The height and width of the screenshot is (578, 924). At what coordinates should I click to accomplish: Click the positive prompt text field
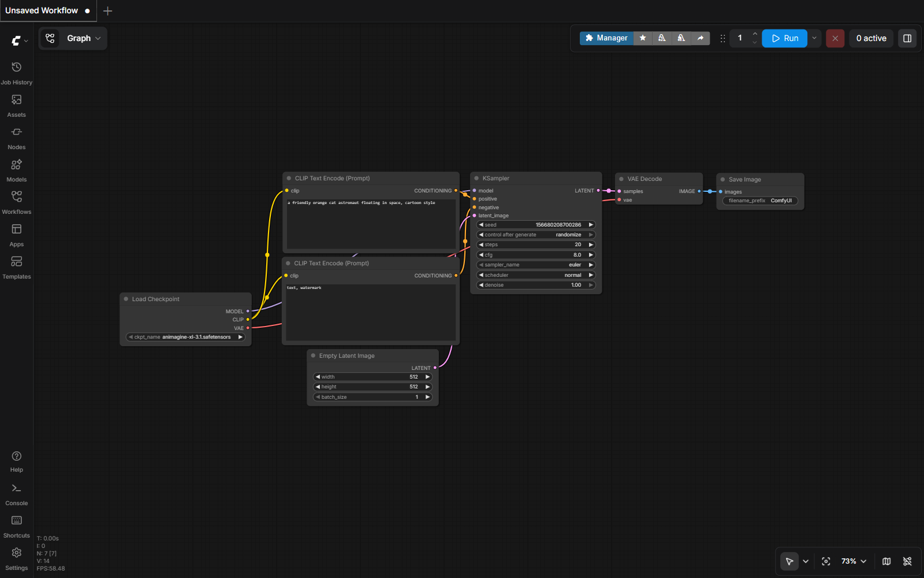(371, 224)
